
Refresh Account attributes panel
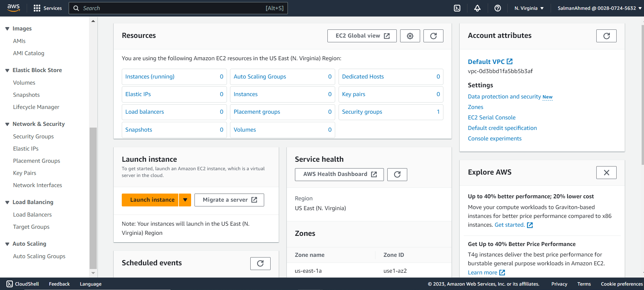[x=606, y=36]
